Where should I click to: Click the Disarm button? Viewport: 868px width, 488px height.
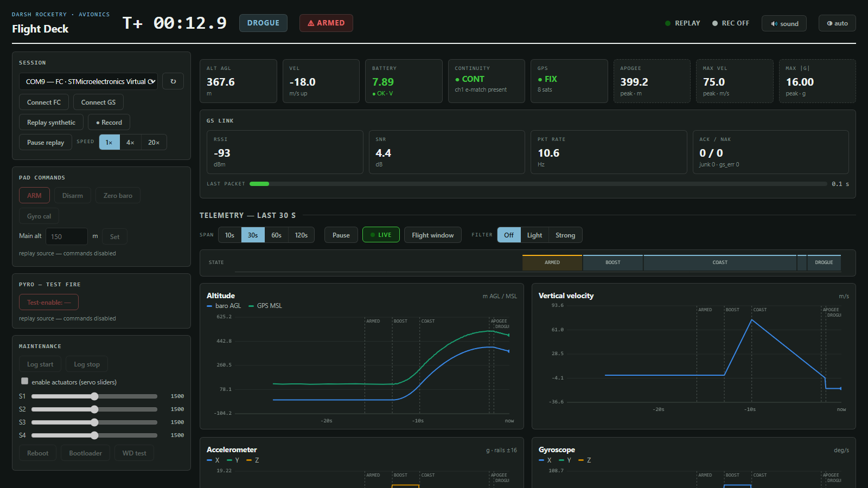point(73,195)
